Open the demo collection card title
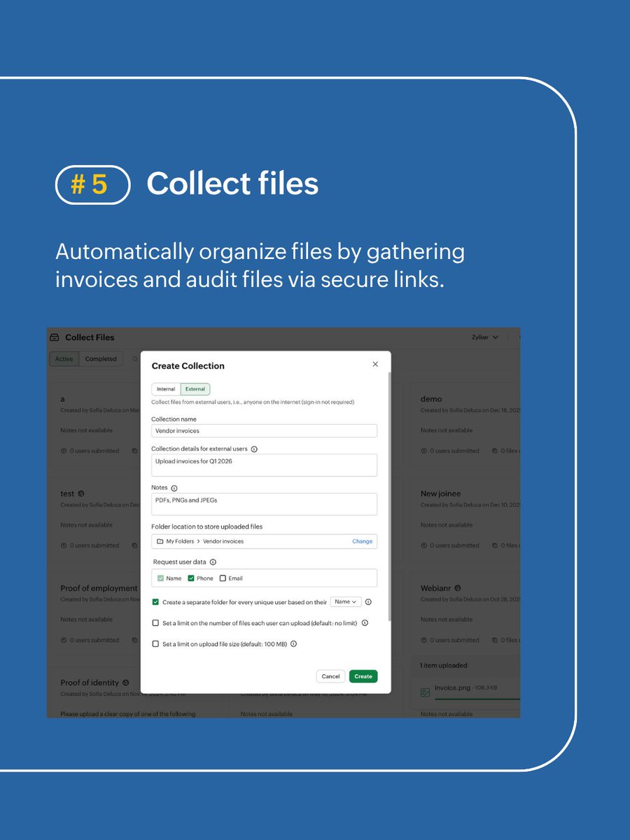Image resolution: width=630 pixels, height=840 pixels. coord(431,399)
